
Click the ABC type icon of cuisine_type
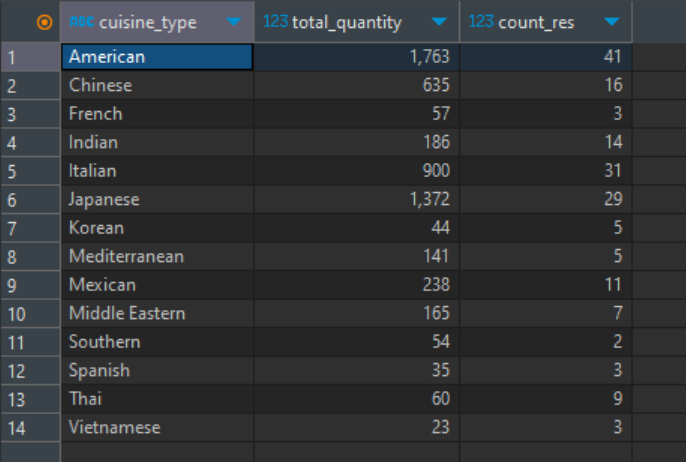click(82, 21)
